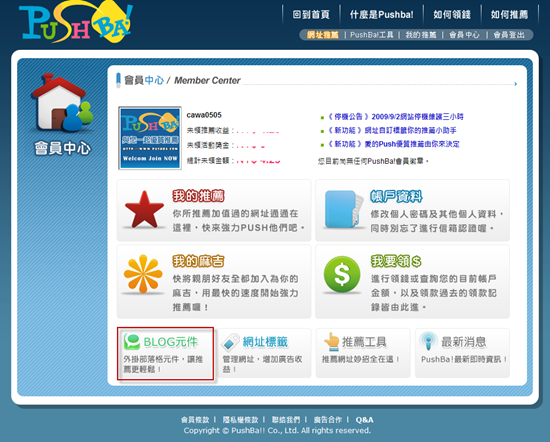
Task: Click the username text cawa0505
Action: click(x=204, y=115)
